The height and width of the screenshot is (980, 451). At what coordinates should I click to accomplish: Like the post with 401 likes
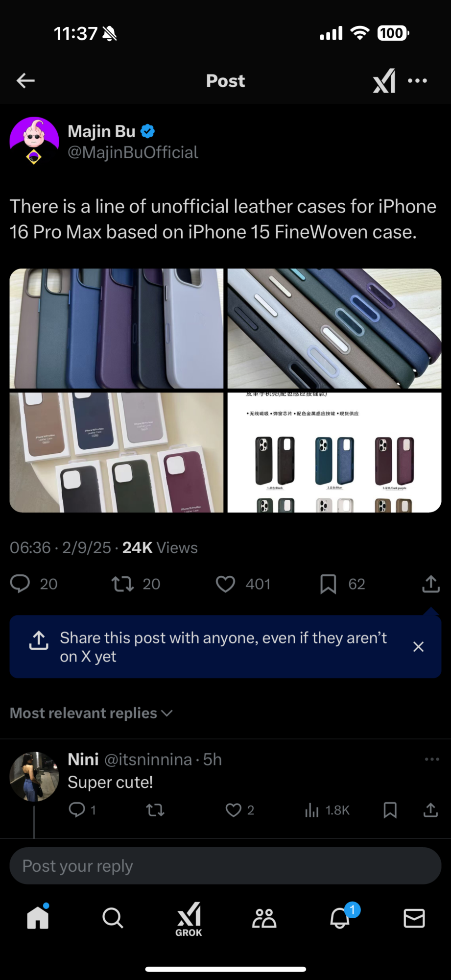tap(225, 584)
